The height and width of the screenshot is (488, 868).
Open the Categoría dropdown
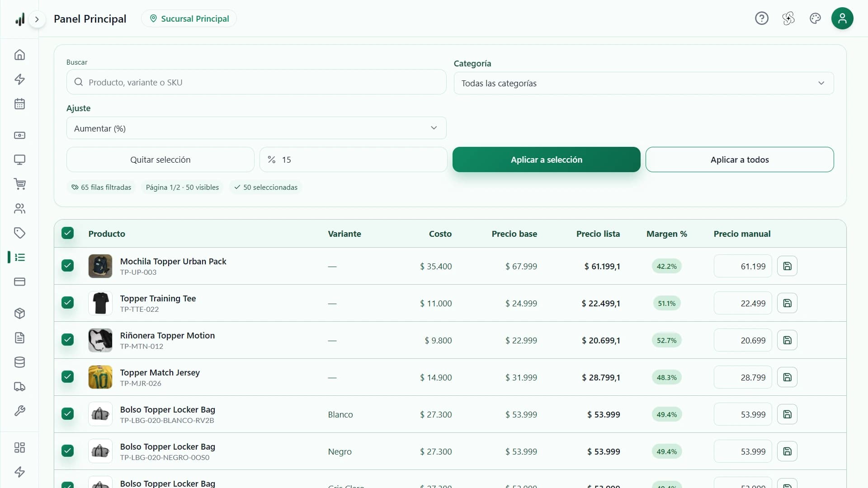pos(644,83)
